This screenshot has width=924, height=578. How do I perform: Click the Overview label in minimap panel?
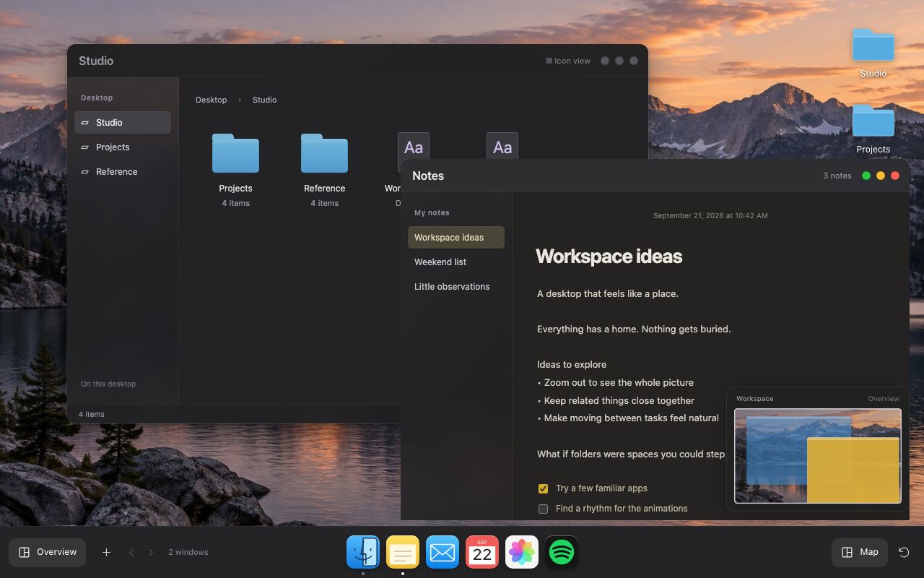tap(884, 399)
